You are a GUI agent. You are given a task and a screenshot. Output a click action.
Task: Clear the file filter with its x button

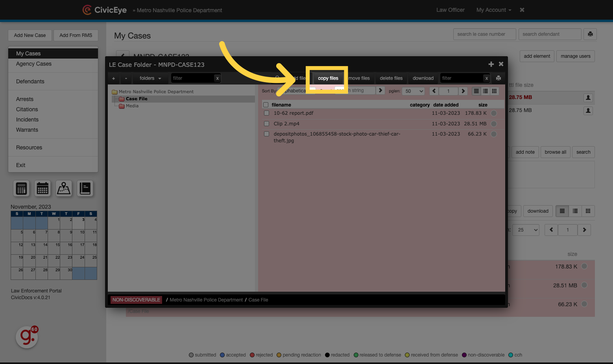487,78
